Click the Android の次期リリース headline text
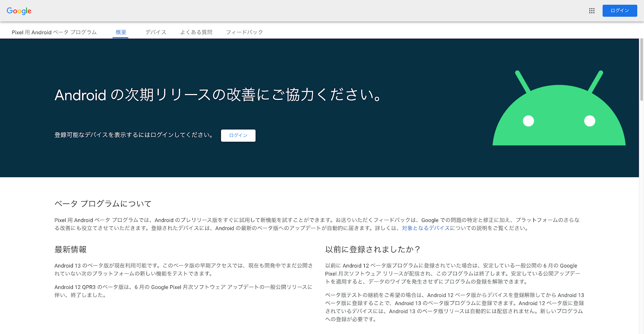644x334 pixels. pos(218,95)
